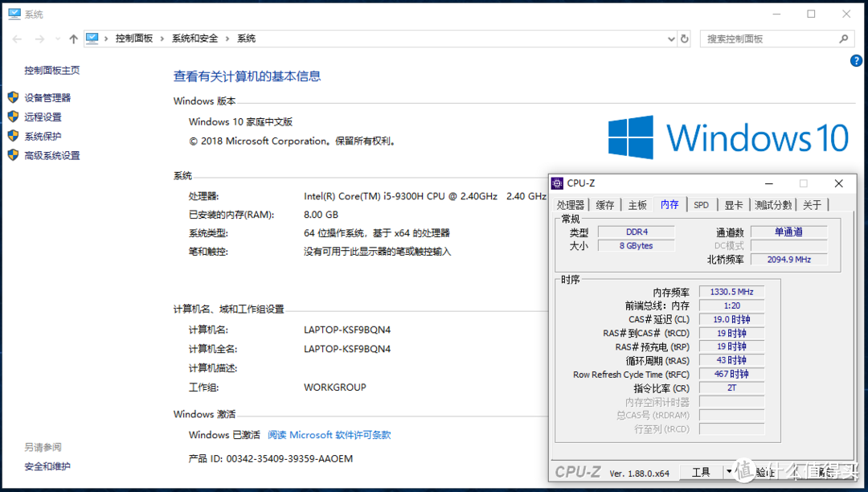Close the CPU-Z window

(838, 184)
